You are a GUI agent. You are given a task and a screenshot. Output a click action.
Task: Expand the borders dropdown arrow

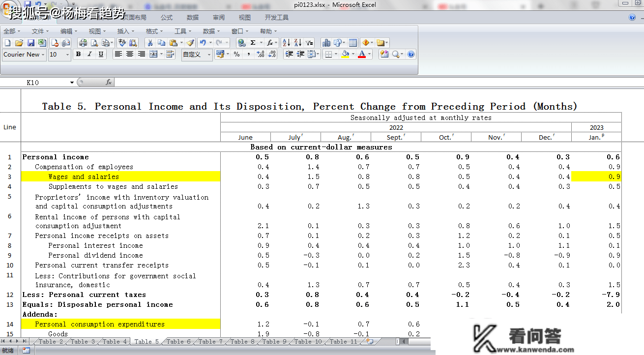coord(336,54)
